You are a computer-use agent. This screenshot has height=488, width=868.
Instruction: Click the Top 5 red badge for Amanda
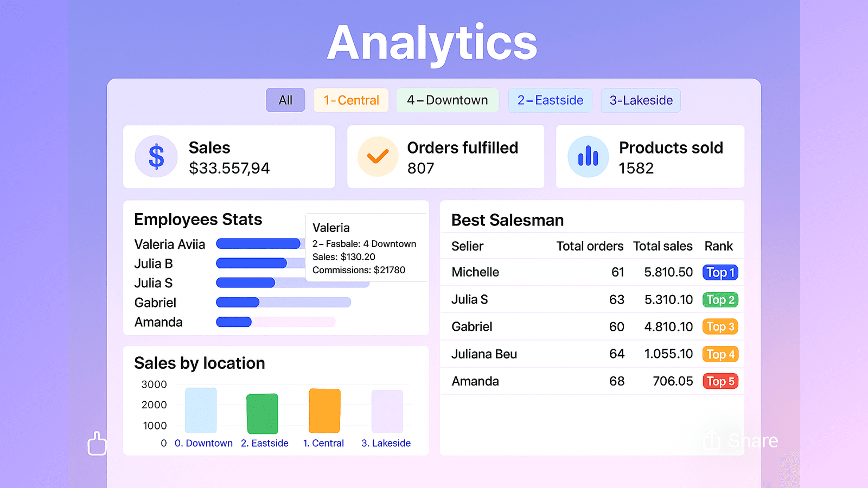(720, 381)
